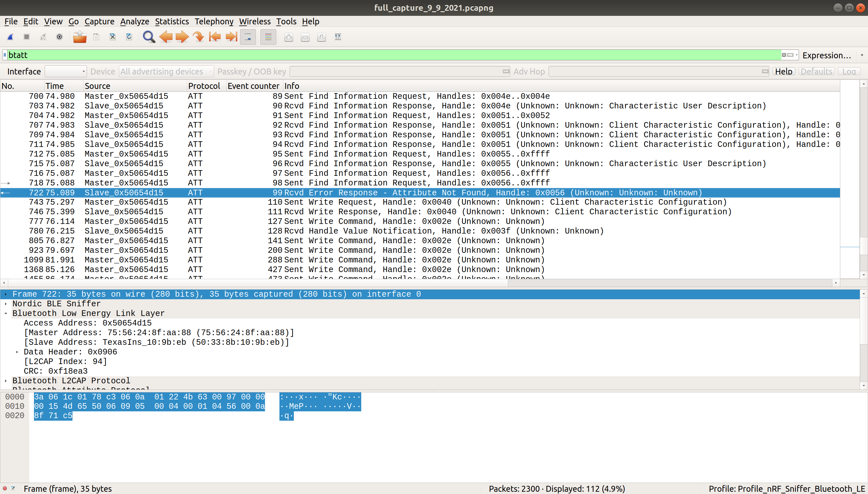Collapse Bluetooth Low Energy Link Layer section
The width and height of the screenshot is (868, 494).
6,313
